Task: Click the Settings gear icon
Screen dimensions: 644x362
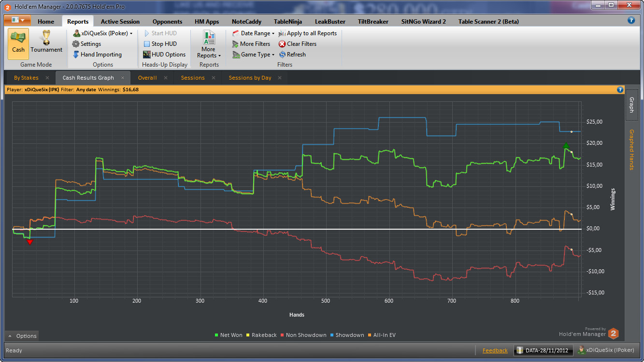Action: 76,44
